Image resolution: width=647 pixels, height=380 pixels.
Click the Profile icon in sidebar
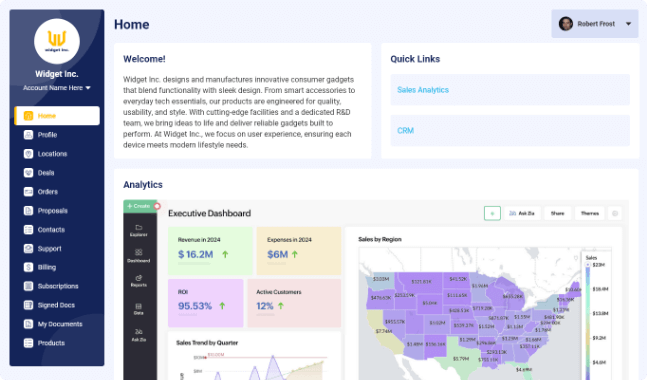[28, 135]
